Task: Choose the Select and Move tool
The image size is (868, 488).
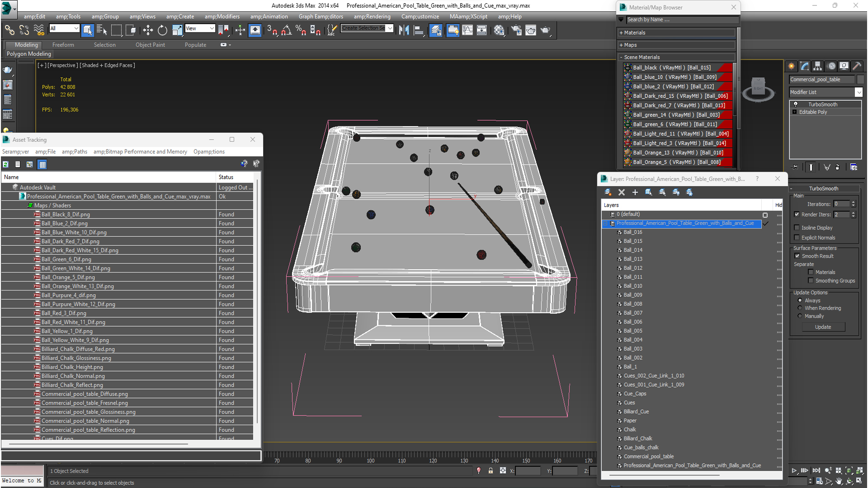Action: [x=148, y=30]
